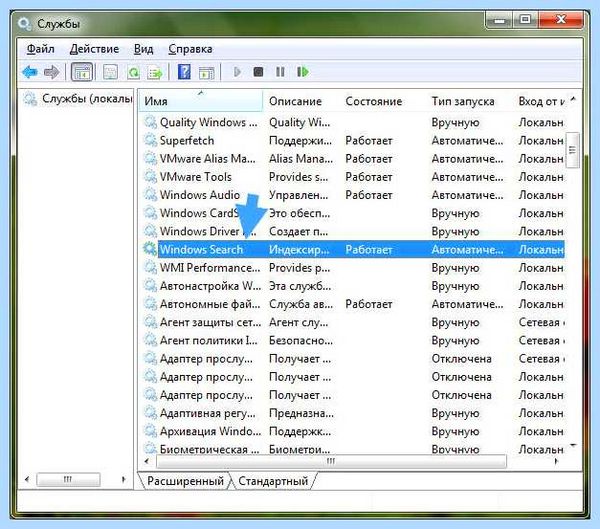The height and width of the screenshot is (529, 600).
Task: Select the WMI Performance service
Action: (354, 268)
